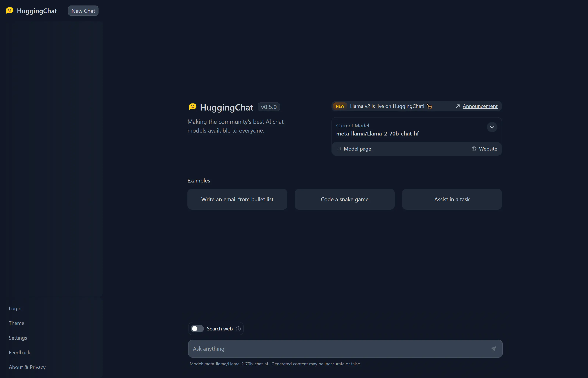Click the send message paper-plane icon
This screenshot has width=588, height=378.
pos(493,349)
